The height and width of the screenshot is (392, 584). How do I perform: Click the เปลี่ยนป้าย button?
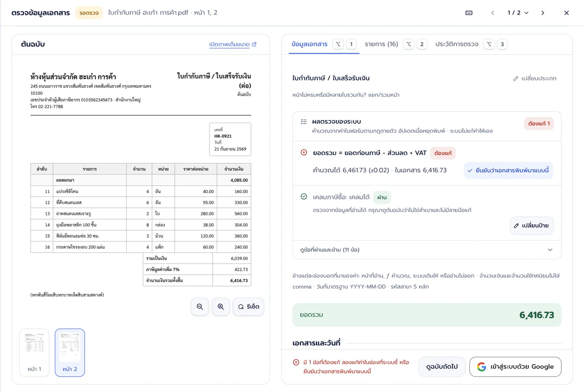[532, 226]
